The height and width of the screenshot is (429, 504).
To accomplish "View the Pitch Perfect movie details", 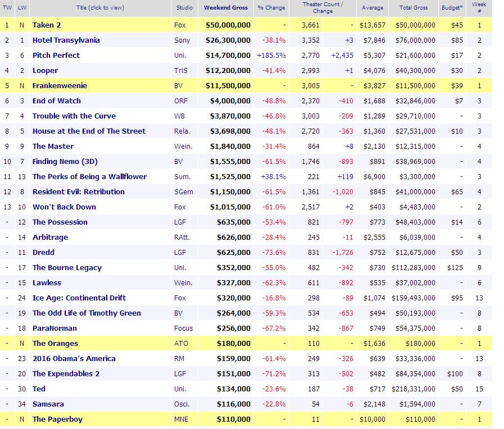I will coord(56,55).
